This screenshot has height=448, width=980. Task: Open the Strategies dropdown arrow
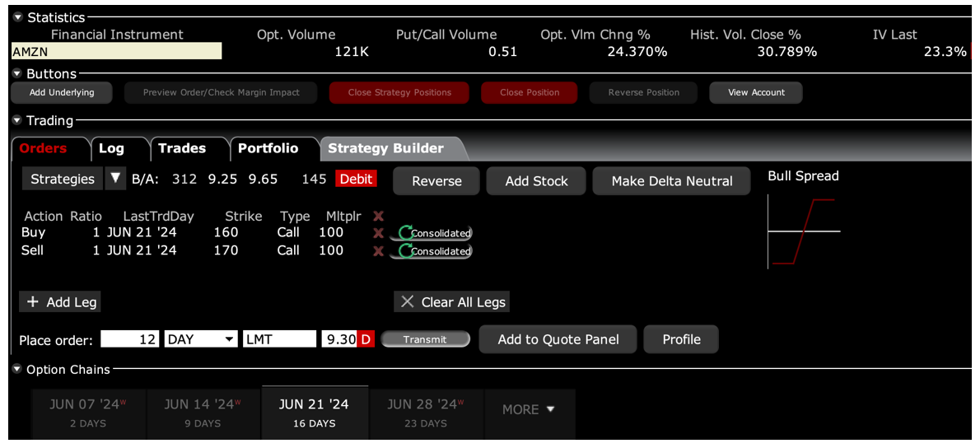114,178
